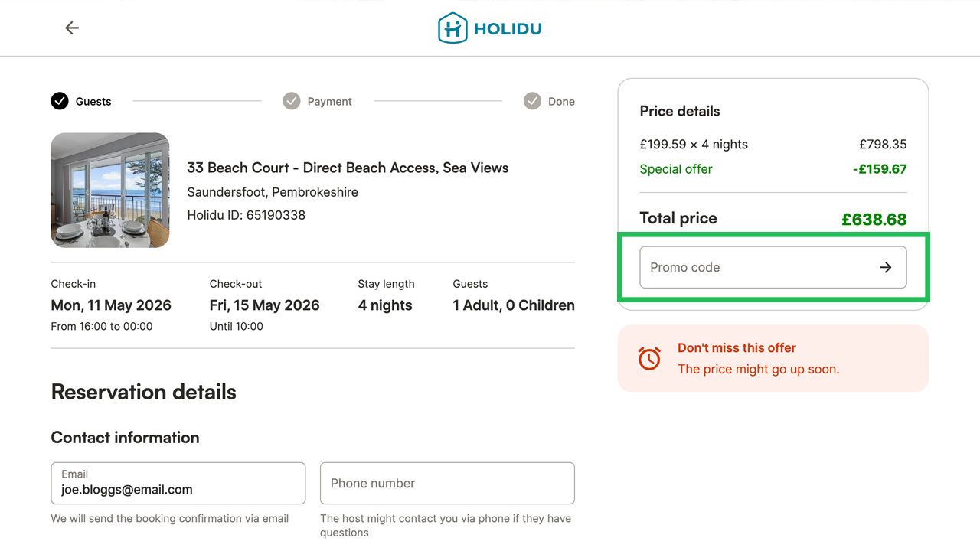Submit promo code with arrow icon
This screenshot has width=980, height=551.
[885, 267]
